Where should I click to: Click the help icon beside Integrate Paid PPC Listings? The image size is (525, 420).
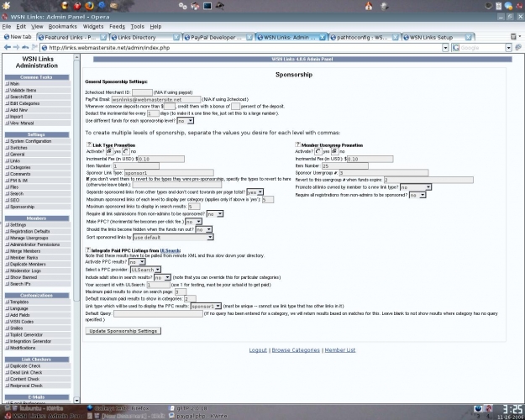click(x=88, y=250)
